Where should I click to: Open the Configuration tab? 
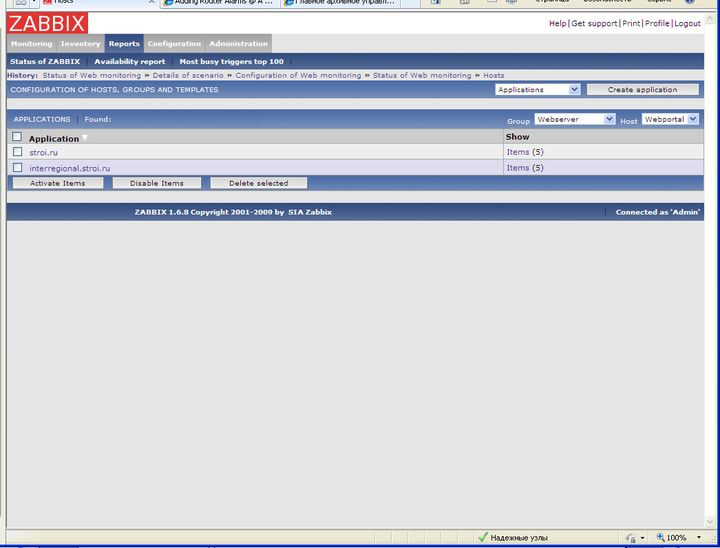tap(174, 44)
